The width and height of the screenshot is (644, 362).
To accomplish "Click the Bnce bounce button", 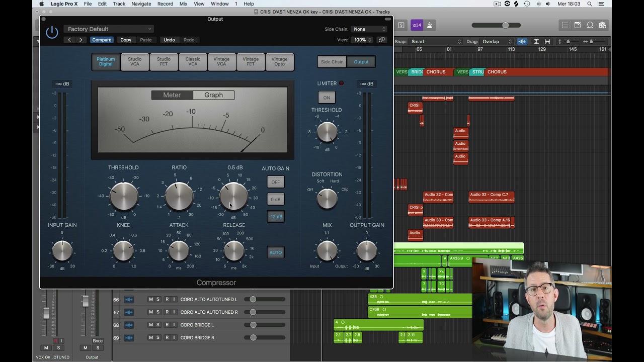I will pos(98,341).
